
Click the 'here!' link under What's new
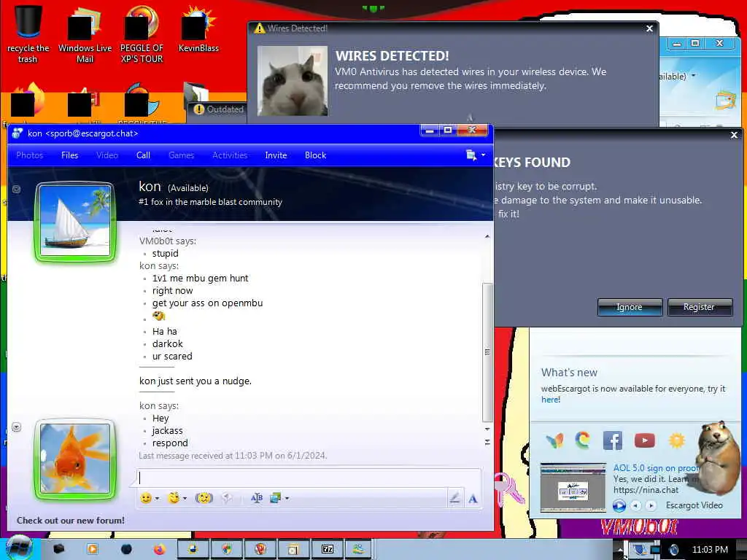coord(551,400)
